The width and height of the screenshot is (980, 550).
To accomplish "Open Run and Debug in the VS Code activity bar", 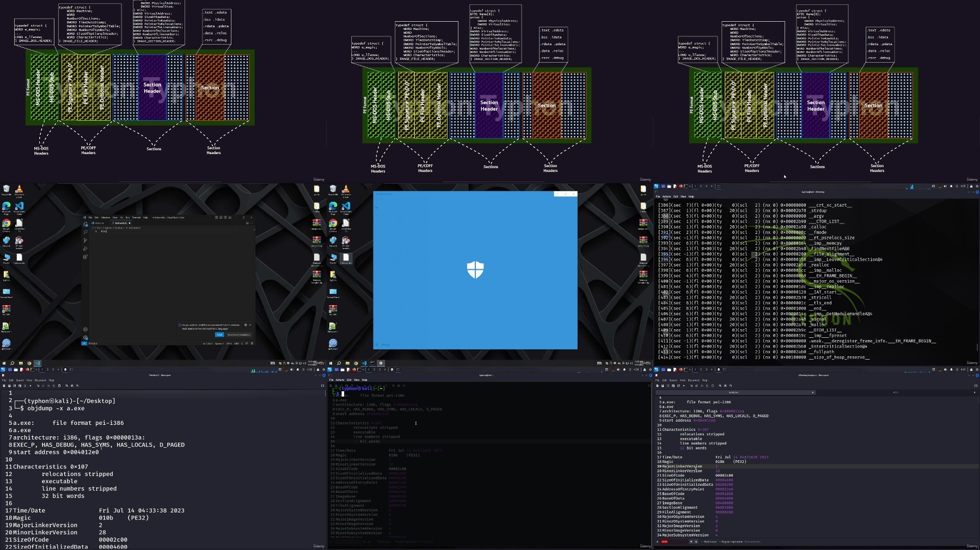I will click(85, 249).
